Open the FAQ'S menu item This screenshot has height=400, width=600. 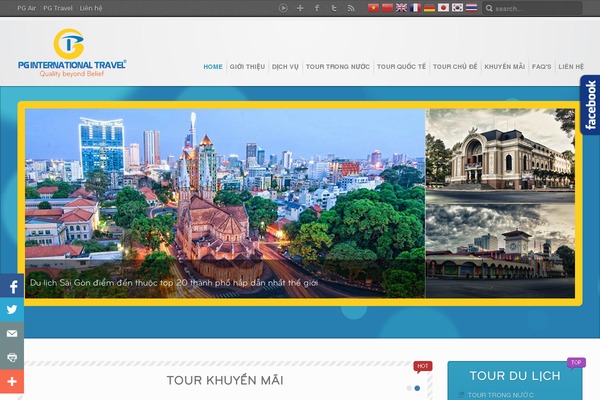[541, 67]
